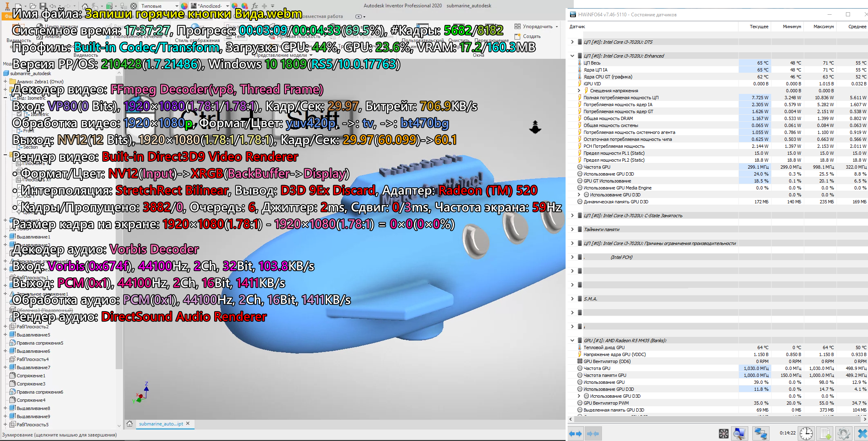Expand the Выдавливание5 tree node

[5, 334]
